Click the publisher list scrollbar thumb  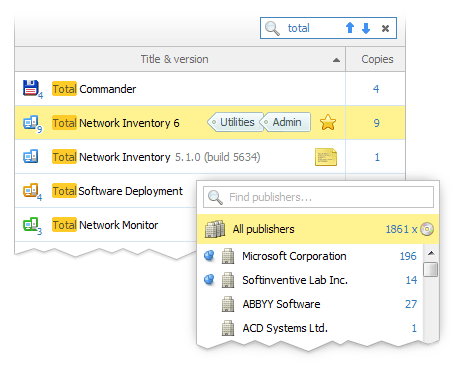431,270
